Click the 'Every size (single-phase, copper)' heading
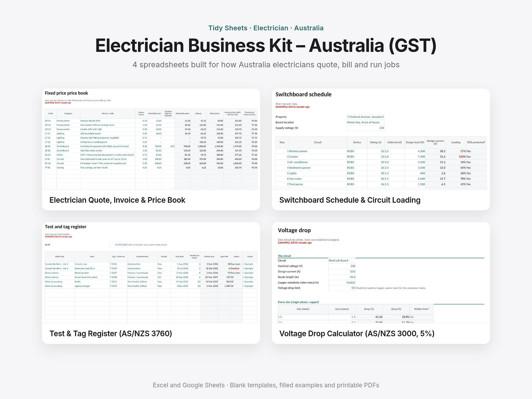The width and height of the screenshot is (532, 399). pos(298,302)
